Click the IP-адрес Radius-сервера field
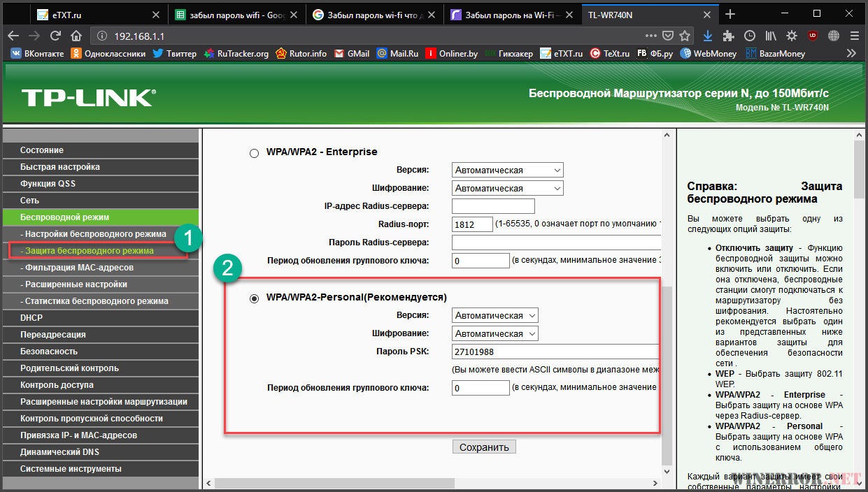 pos(493,206)
